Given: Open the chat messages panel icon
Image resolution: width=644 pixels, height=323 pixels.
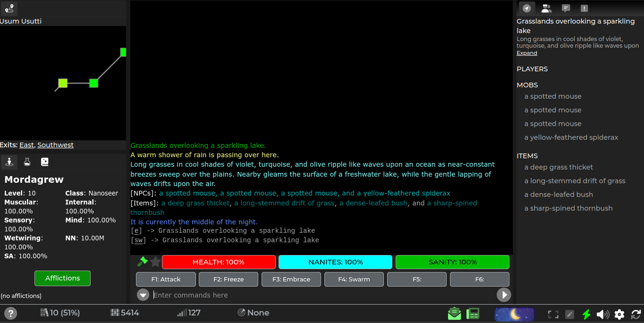Looking at the screenshot, I should [x=565, y=8].
